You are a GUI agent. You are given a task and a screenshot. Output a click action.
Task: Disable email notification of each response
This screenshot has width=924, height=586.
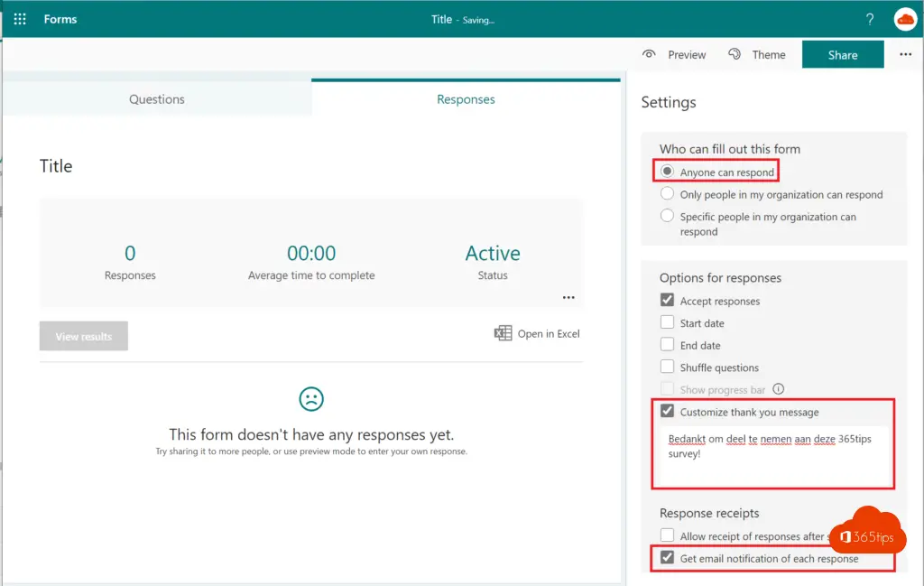click(668, 558)
